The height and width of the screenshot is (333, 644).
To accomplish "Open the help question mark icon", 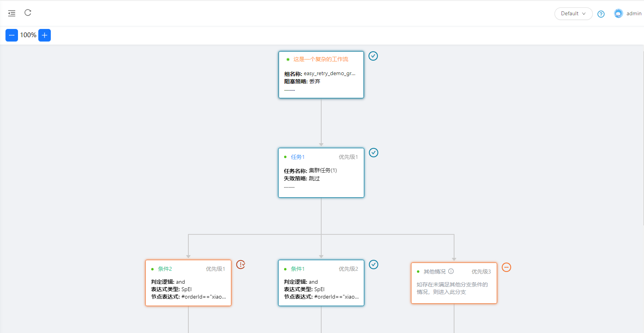I will (601, 14).
